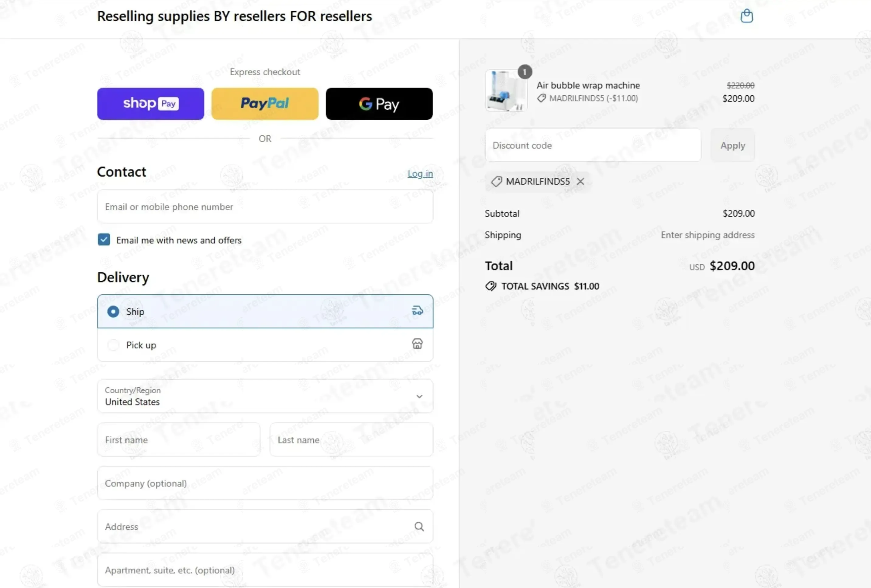Click the item quantity badge on product

pos(524,72)
